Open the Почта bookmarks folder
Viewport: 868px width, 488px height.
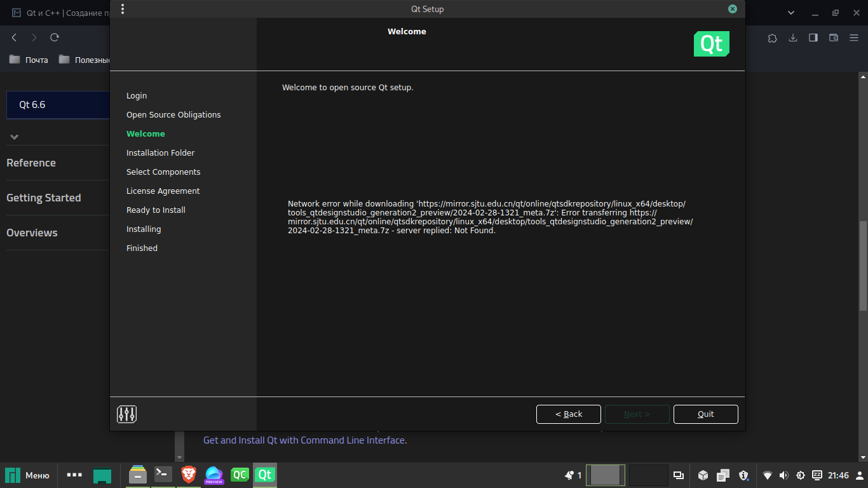coord(29,60)
